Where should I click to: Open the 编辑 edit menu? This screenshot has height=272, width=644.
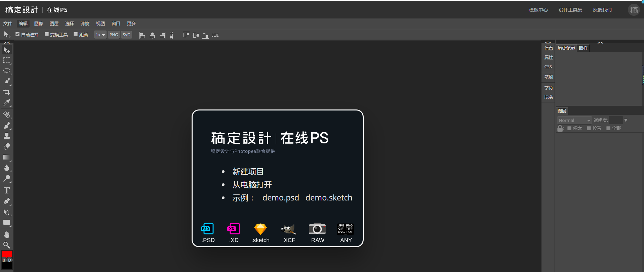23,24
